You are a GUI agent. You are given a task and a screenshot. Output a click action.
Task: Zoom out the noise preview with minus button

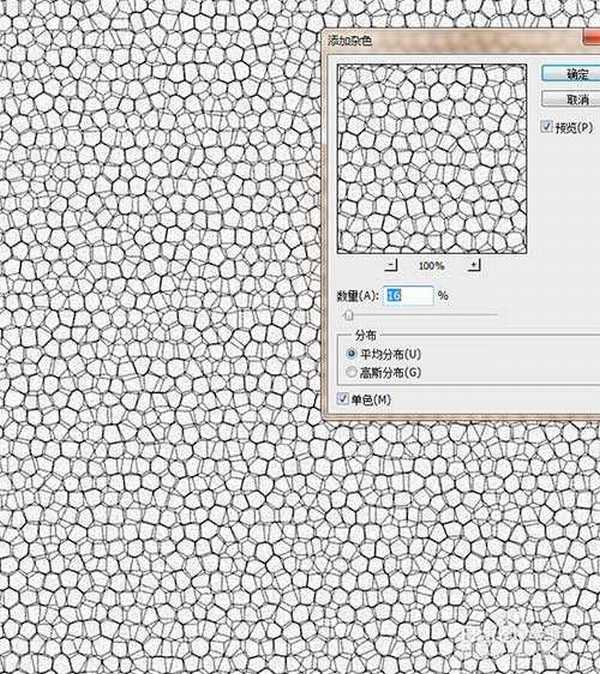coord(391,265)
